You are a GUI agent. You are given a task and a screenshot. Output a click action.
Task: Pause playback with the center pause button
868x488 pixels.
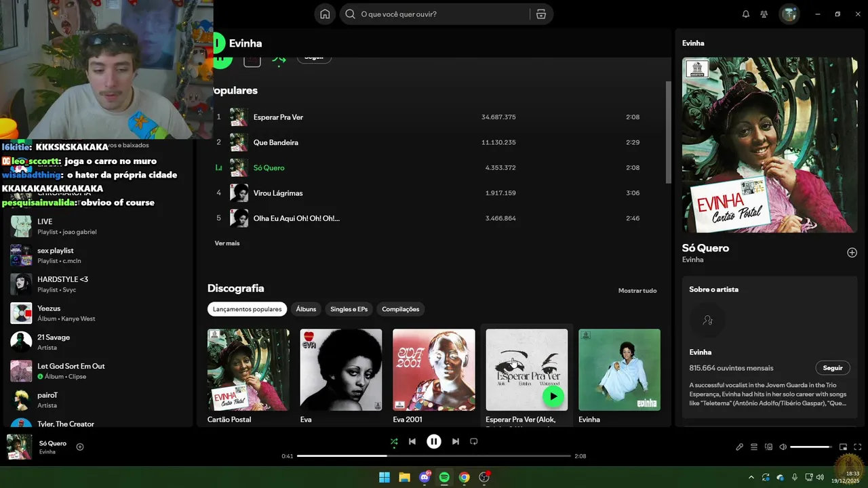click(x=434, y=441)
